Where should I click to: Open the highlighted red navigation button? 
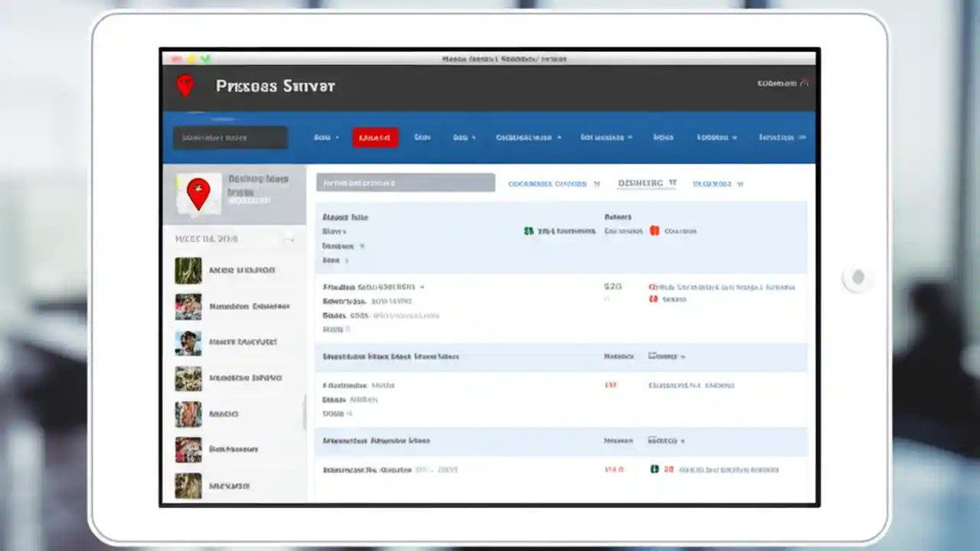[x=374, y=137]
